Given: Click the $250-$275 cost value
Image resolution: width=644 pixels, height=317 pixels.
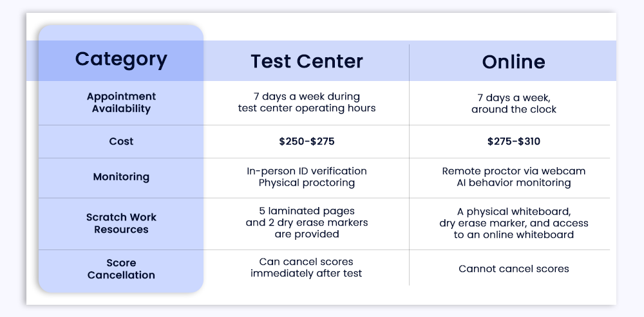Looking at the screenshot, I should coord(307,141).
